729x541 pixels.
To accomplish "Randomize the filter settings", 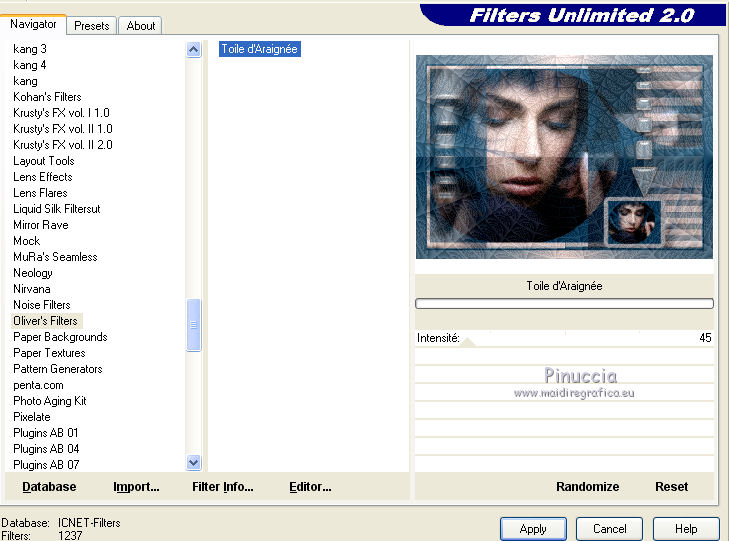I will [587, 487].
